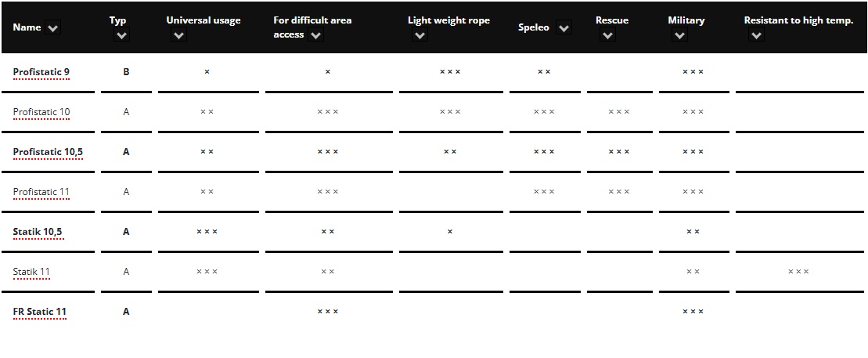868x358 pixels.
Task: Select Statik 11 high temp. rating cell
Action: 799,272
